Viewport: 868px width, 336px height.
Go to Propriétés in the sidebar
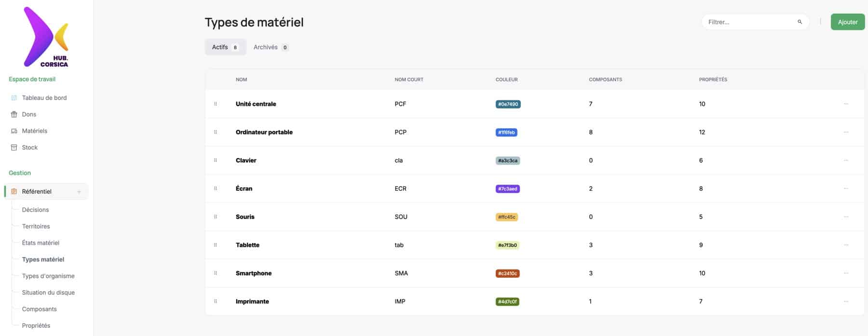pos(36,326)
